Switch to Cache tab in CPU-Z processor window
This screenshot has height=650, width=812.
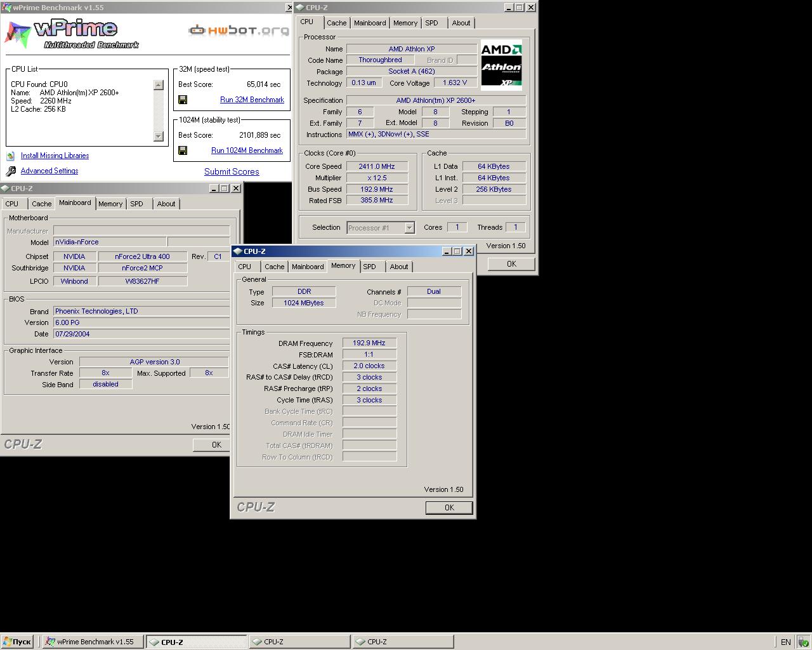coord(336,23)
